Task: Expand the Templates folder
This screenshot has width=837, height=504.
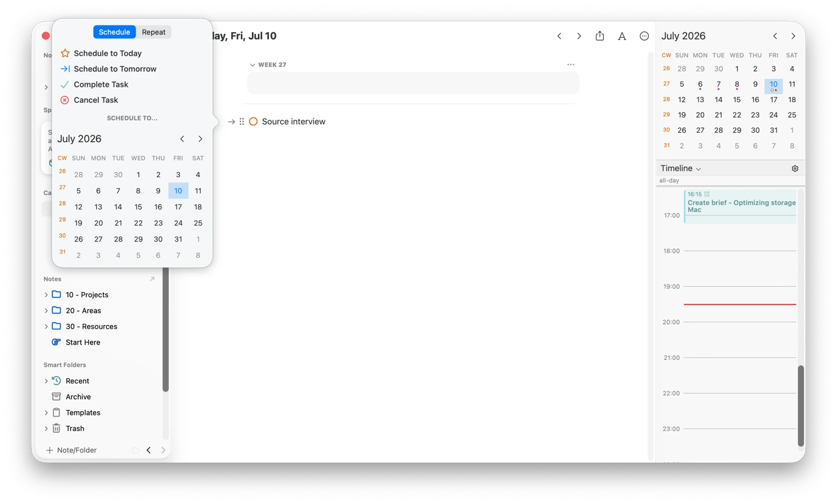Action: tap(46, 412)
